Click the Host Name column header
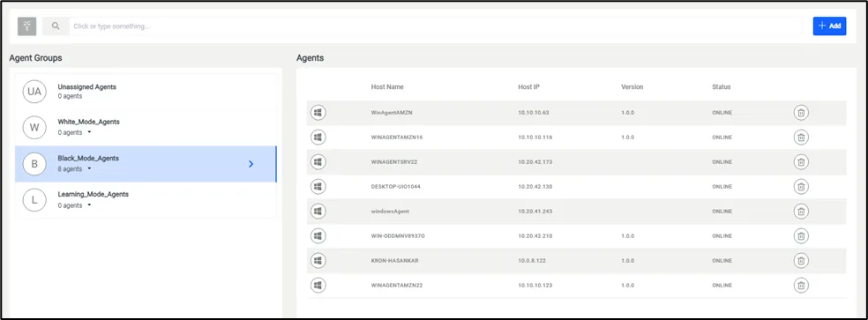The width and height of the screenshot is (868, 320). click(x=387, y=87)
